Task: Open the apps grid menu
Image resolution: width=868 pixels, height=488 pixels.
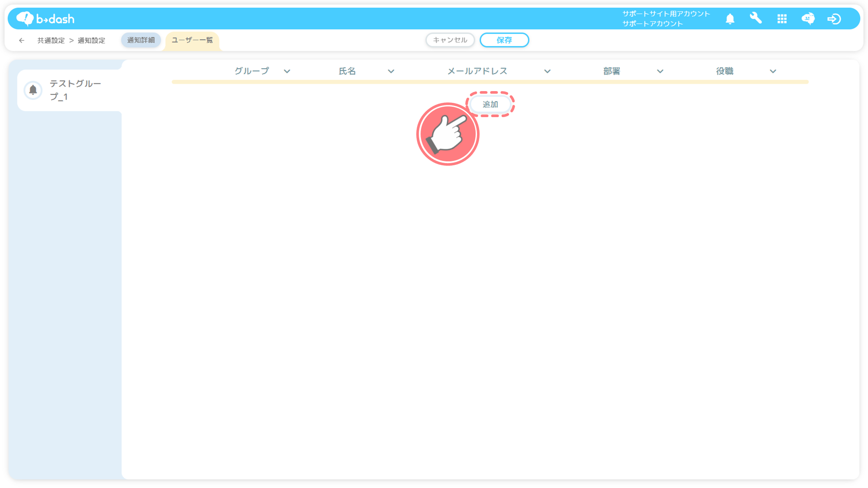Action: pos(782,19)
